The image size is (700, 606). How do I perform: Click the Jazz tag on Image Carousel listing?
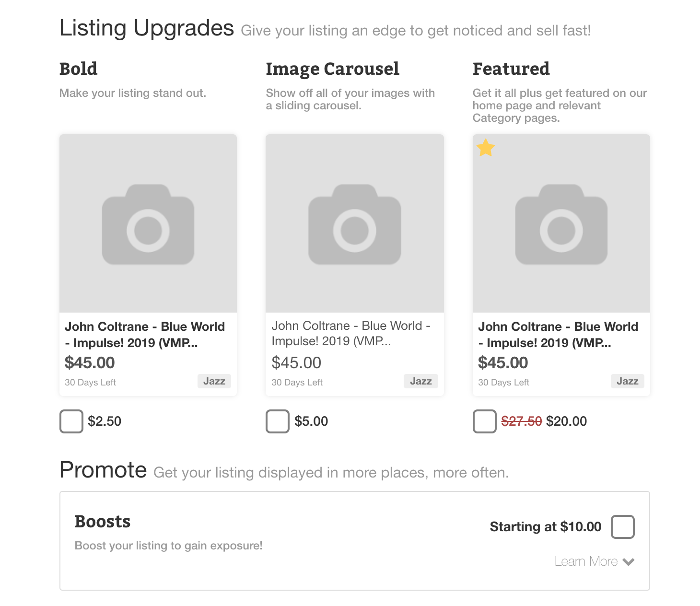(x=421, y=381)
